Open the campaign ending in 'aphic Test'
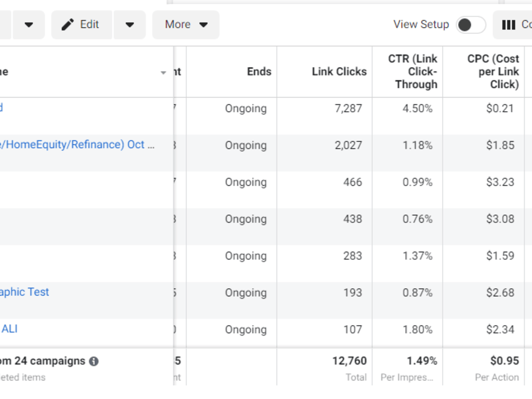This screenshot has height=399, width=532. (24, 292)
